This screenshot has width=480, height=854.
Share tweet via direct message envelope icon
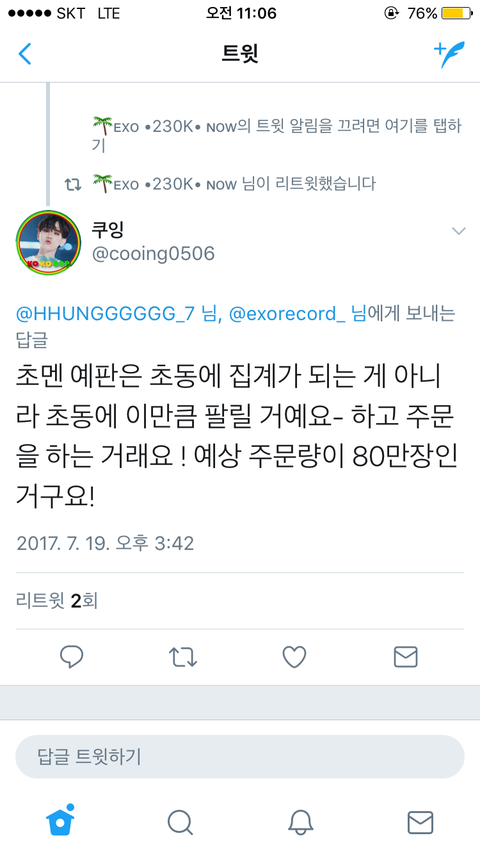coord(406,657)
